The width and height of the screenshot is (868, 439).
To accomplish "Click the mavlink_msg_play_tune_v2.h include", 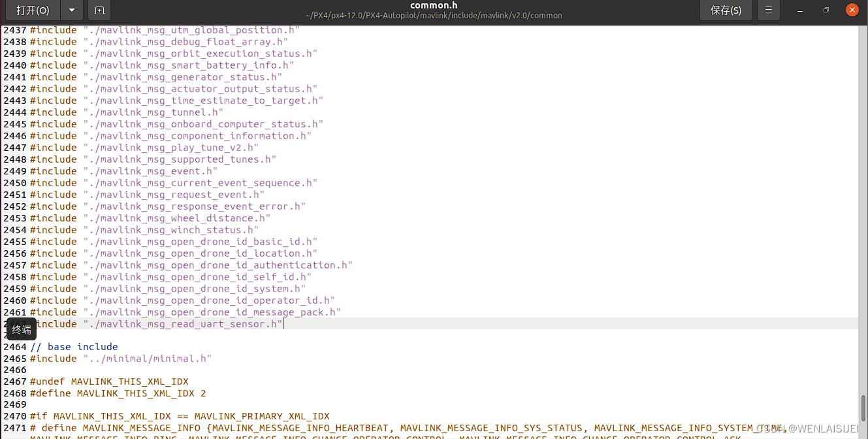I will point(144,148).
